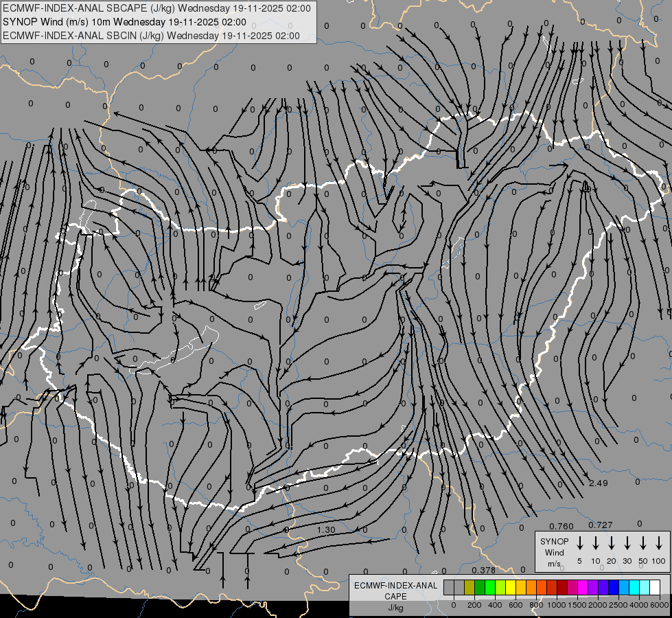Pick the bright magenta CAPE legend swatch
Image resolution: width=672 pixels, height=618 pixels.
(583, 587)
